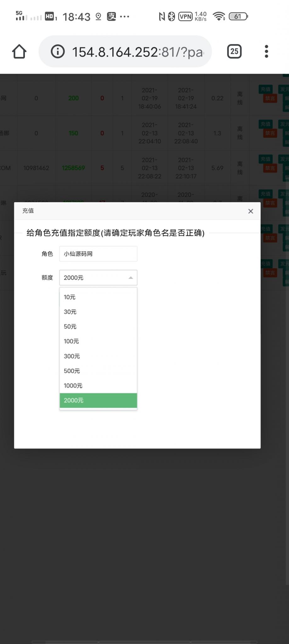Screen dimensions: 289x644
Task: Tap the VPN status bar indicator
Action: pos(185,17)
